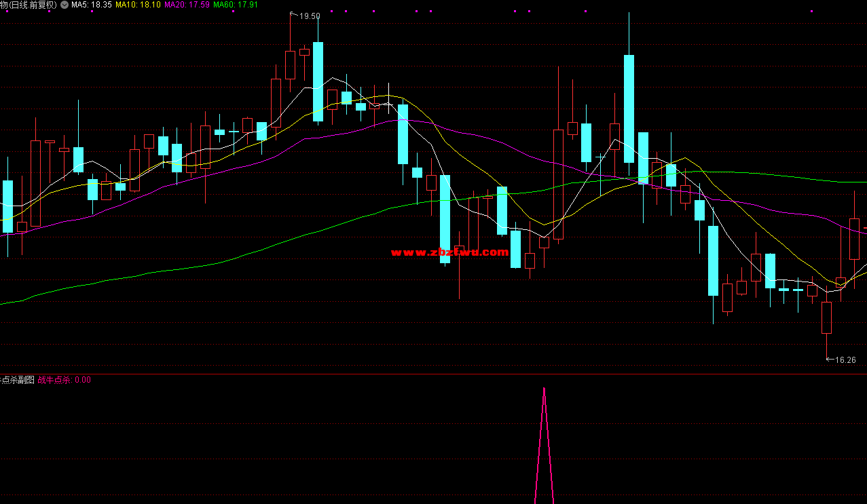Click the MA5 value label
The image size is (867, 504).
click(92, 5)
